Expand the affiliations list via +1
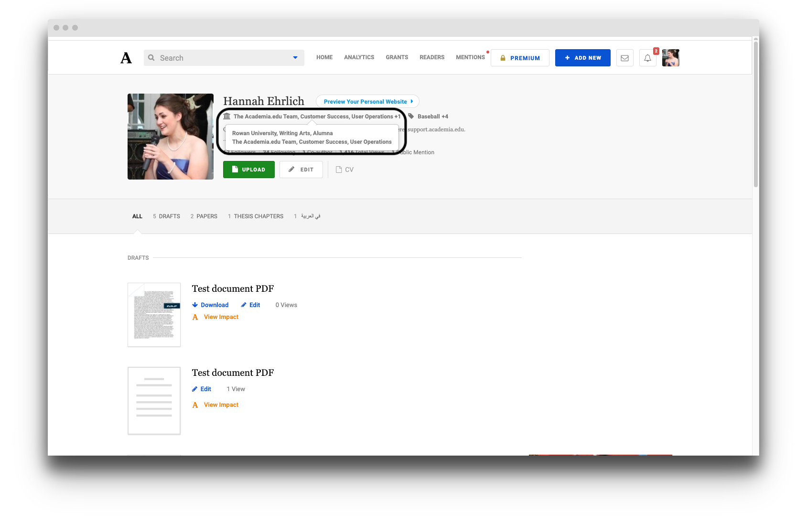 pos(397,116)
